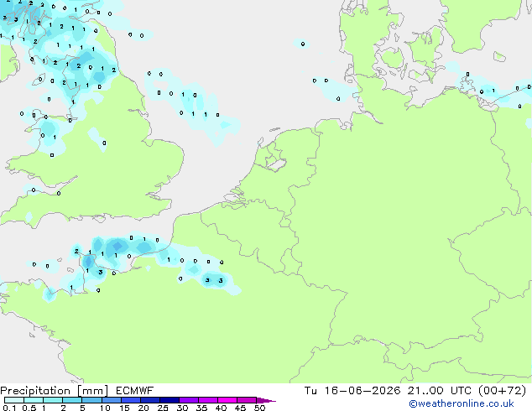Click the '21..00 UTC' time label

440,391
